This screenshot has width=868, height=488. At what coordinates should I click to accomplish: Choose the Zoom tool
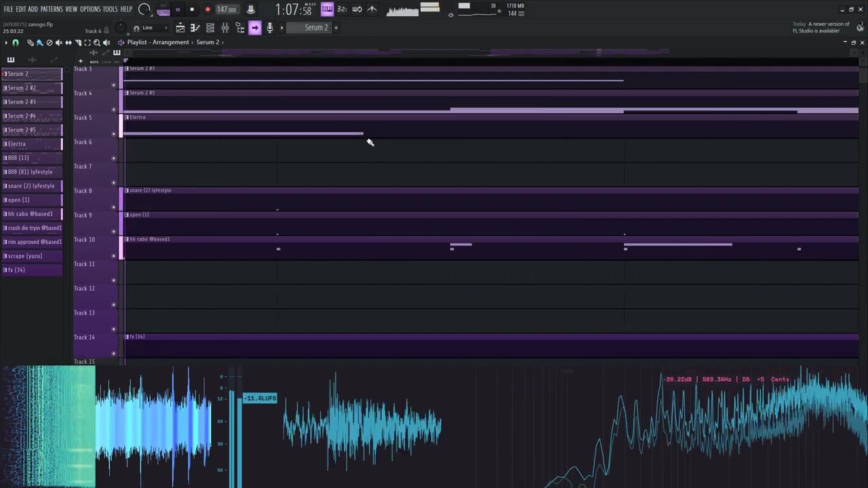coord(96,43)
